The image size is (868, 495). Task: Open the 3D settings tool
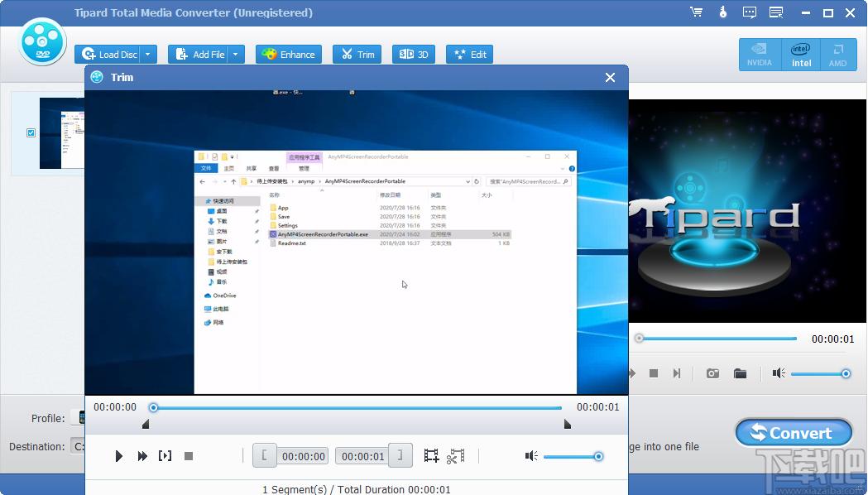click(x=414, y=55)
